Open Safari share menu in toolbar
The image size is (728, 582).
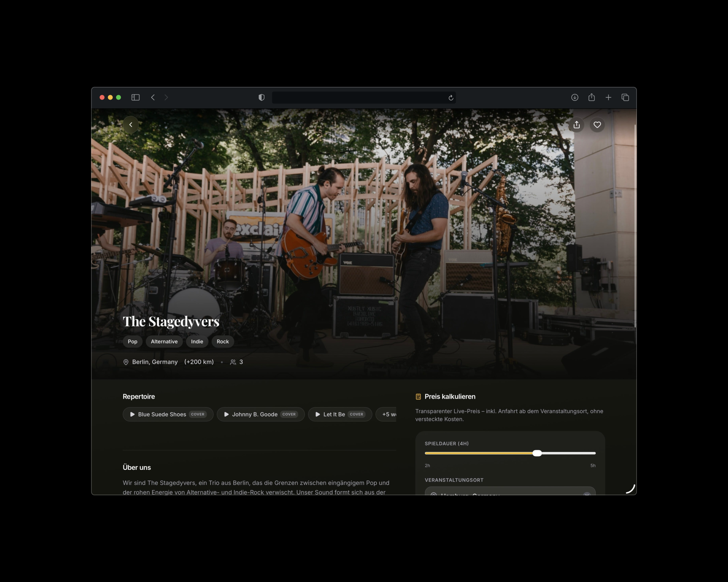coord(591,97)
